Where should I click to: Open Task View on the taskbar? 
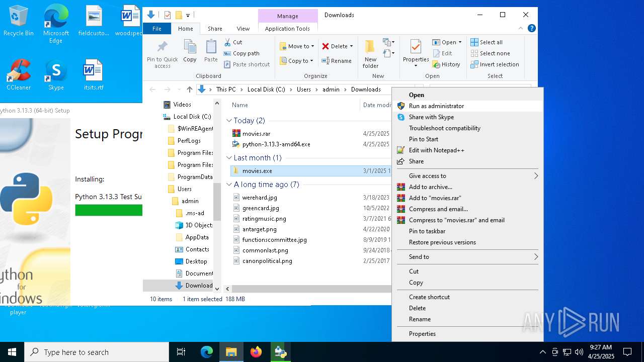pyautogui.click(x=181, y=352)
